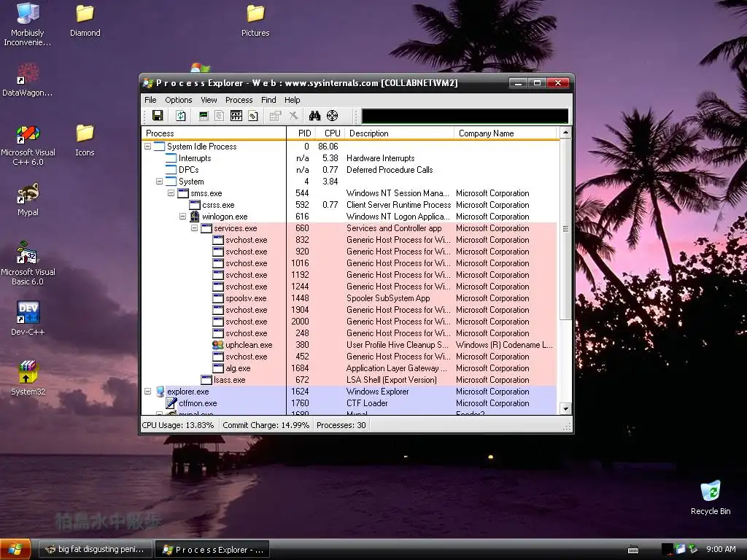The image size is (747, 560).
Task: Select the DataWagon desktop shortcut
Action: pos(27,80)
